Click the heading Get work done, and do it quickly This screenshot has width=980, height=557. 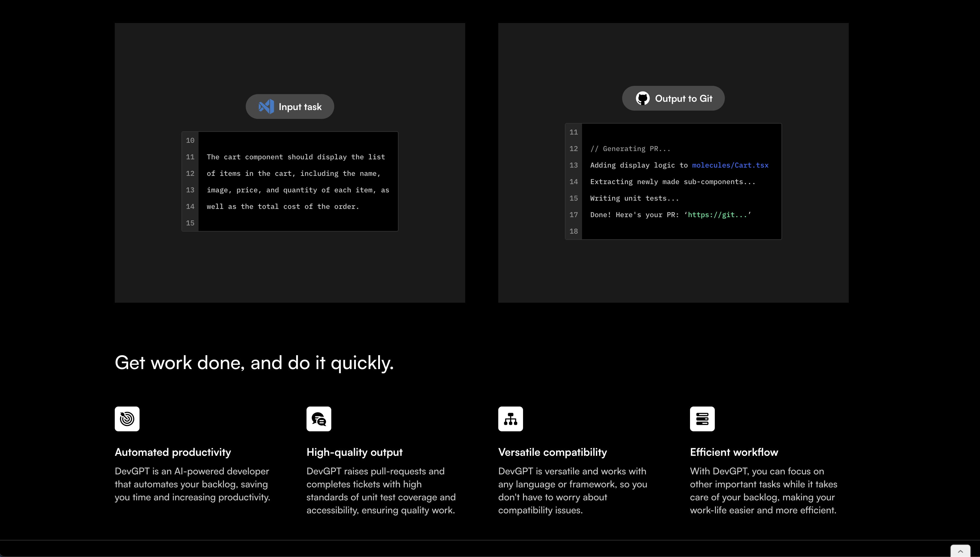pyautogui.click(x=254, y=362)
